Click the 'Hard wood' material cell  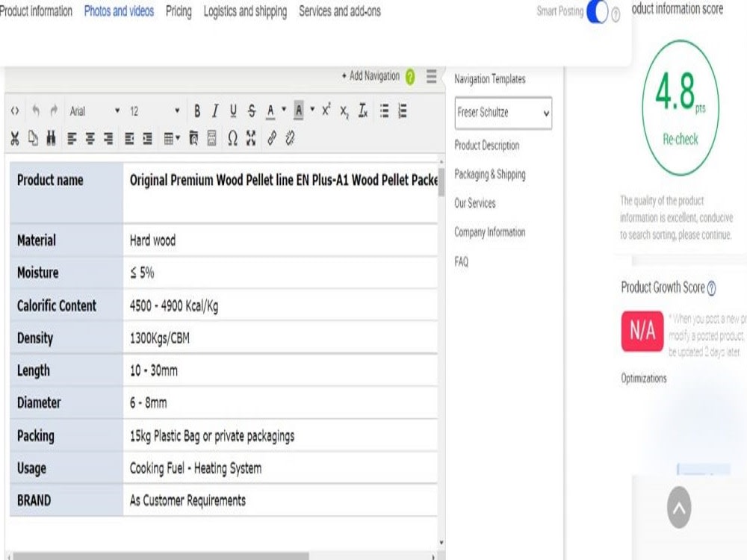click(280, 240)
